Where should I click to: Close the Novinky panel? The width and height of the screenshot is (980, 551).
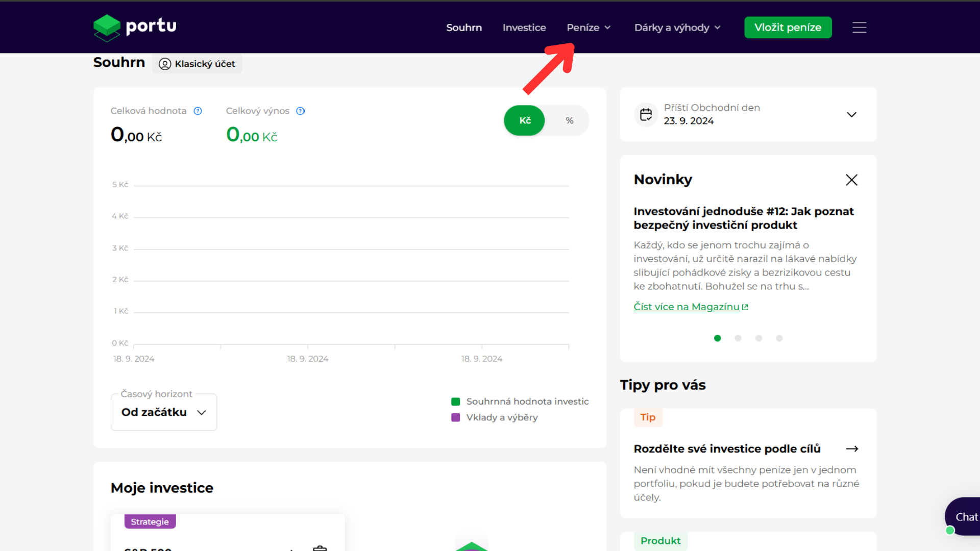(x=851, y=180)
